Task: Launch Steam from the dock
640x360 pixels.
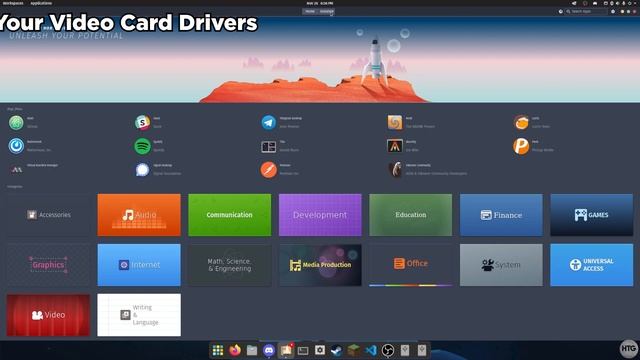Action: coord(337,350)
